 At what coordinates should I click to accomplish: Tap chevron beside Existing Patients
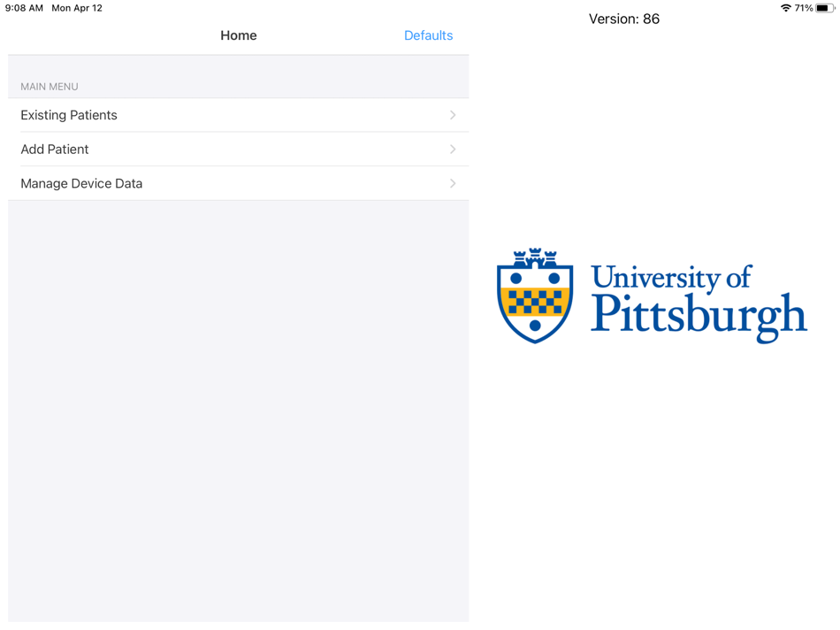point(453,115)
